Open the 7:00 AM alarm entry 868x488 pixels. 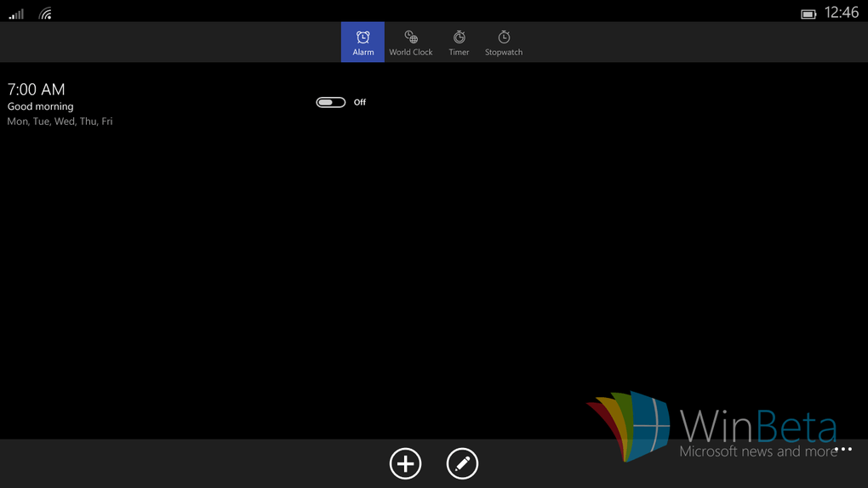[x=37, y=89]
